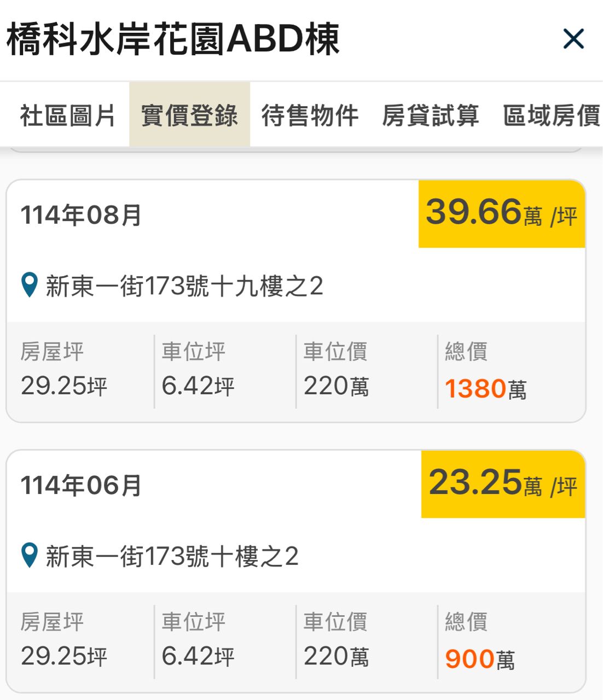Click the 900萬 total price
Screen dimensions: 603x700
tap(480, 659)
